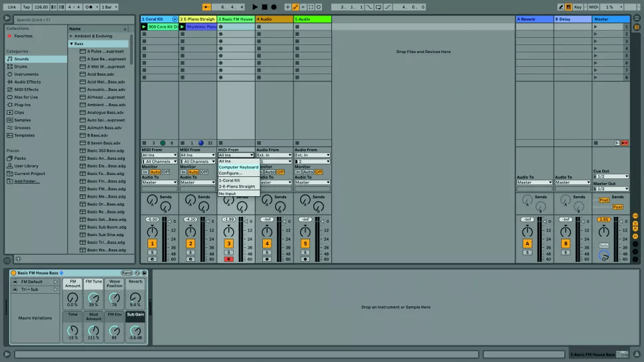Select Computer Keyboard from the input menu

tap(238, 167)
